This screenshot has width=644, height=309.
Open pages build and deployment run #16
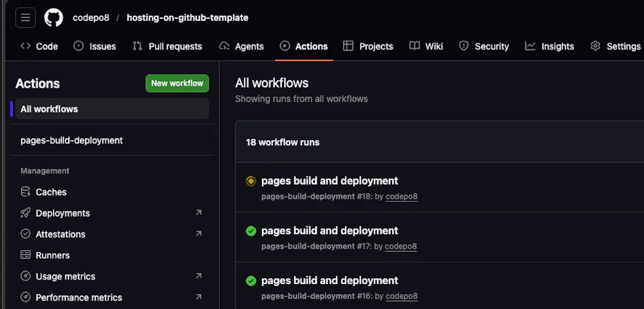[329, 281]
